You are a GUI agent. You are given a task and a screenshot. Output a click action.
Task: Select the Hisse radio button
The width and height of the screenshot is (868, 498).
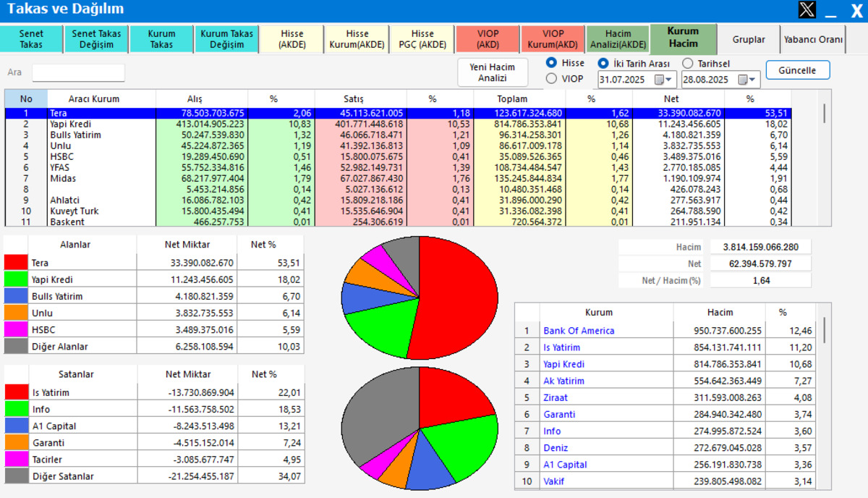pyautogui.click(x=552, y=63)
